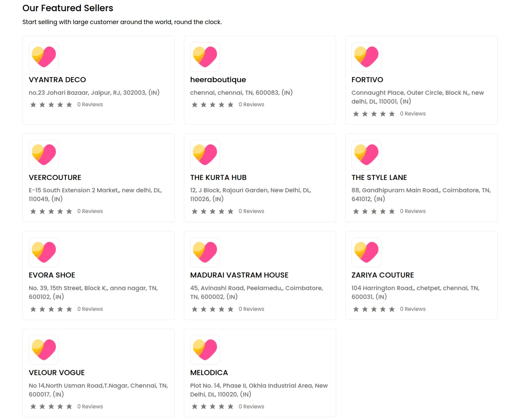Viewport: 520px width, 420px height.
Task: Click the MELODICA seller logo icon
Action: click(x=205, y=350)
